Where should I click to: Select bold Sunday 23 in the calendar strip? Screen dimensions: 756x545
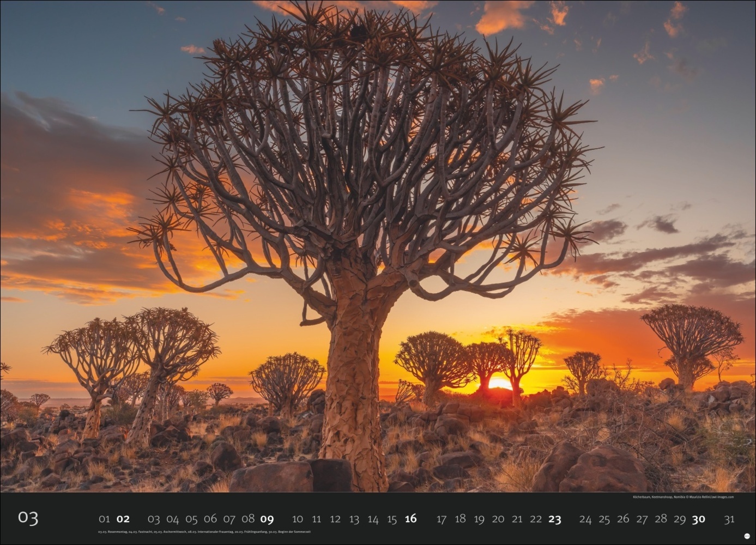point(555,519)
